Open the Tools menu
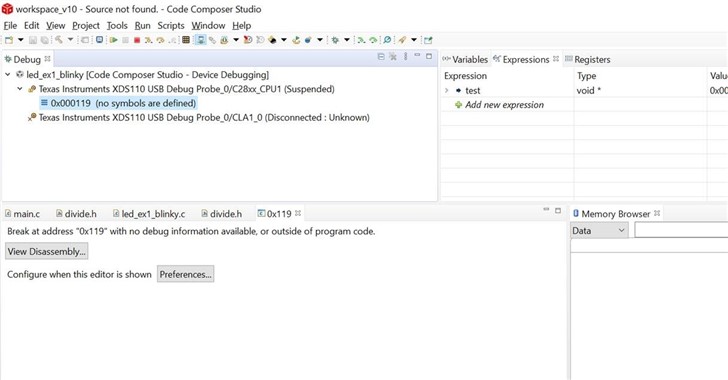Image resolution: width=728 pixels, height=380 pixels. 117,26
